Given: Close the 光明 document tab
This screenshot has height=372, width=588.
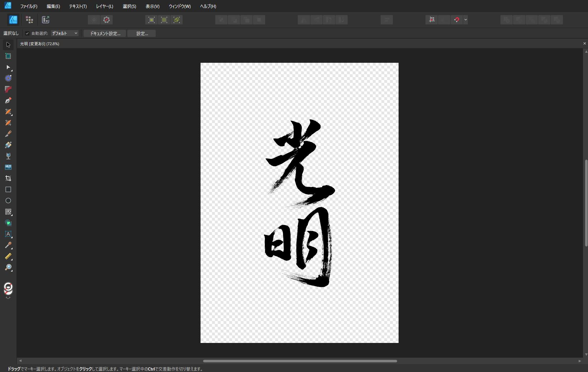Looking at the screenshot, I should pos(584,44).
